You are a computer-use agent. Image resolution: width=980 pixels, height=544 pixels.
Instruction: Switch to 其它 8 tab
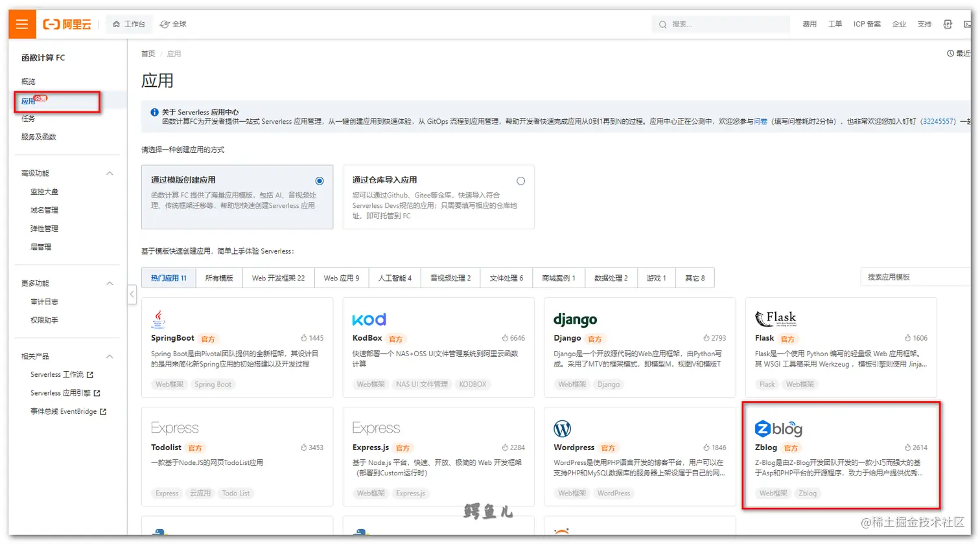pyautogui.click(x=695, y=278)
